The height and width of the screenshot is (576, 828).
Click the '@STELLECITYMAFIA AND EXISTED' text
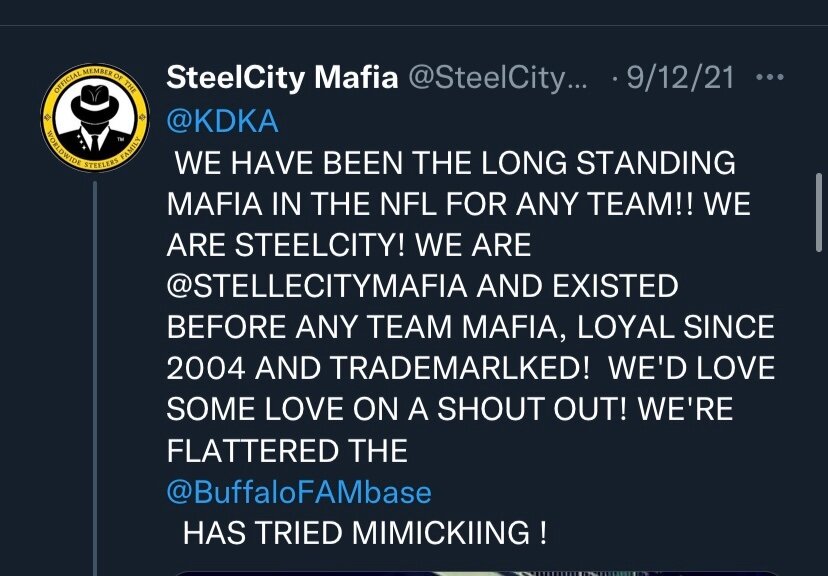pos(422,286)
